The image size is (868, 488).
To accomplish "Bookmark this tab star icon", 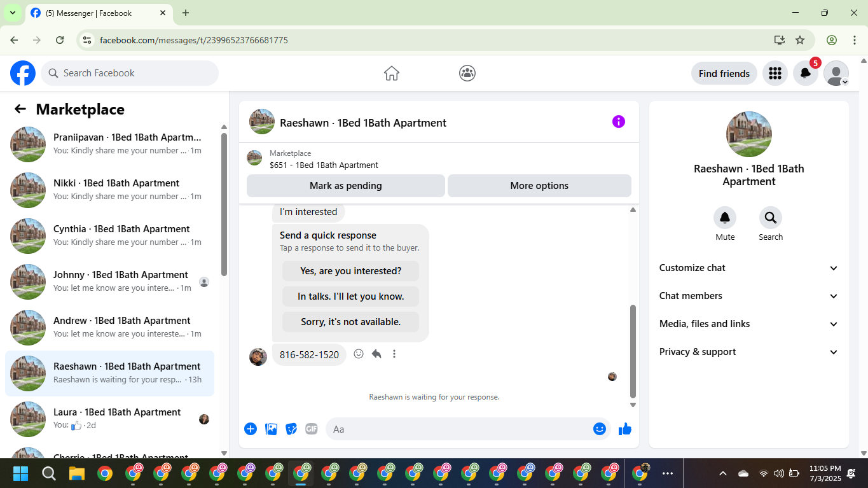I will (800, 40).
